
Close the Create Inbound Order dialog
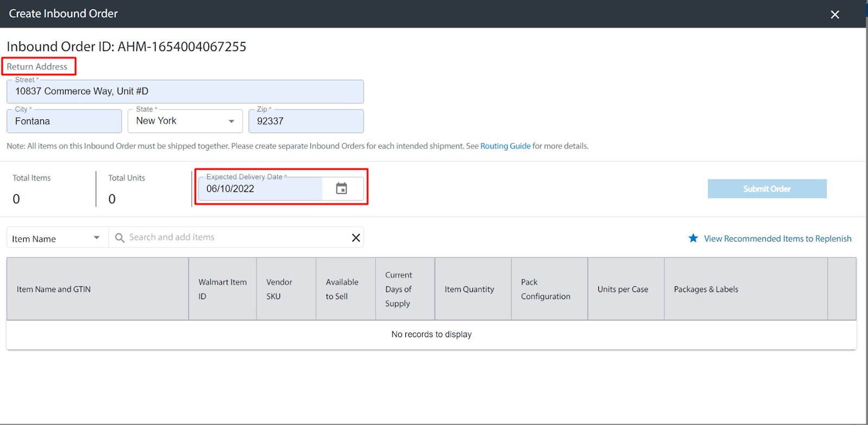835,15
